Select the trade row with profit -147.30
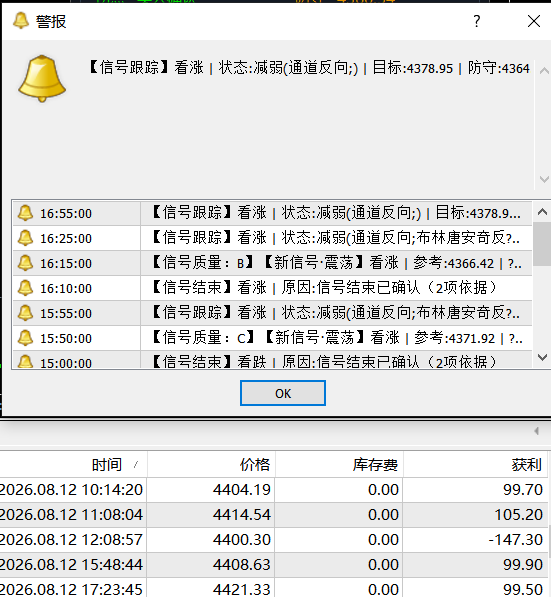This screenshot has width=551, height=597. click(274, 540)
